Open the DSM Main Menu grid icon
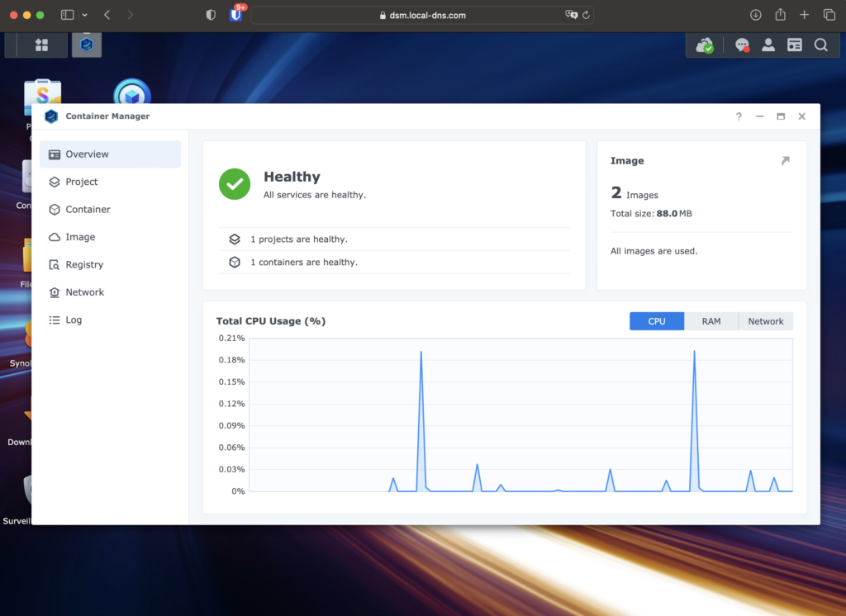 click(41, 45)
